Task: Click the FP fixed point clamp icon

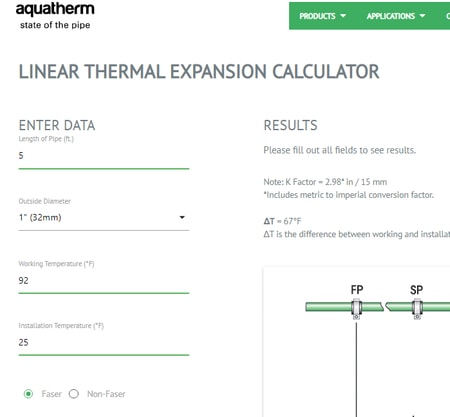Action: point(356,309)
